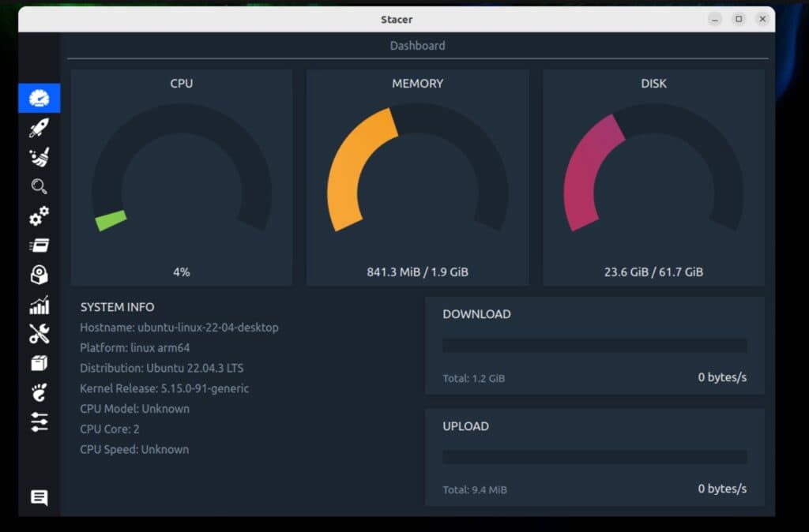The width and height of the screenshot is (809, 532).
Task: Open the Uninstaller package icon
Action: point(38,275)
